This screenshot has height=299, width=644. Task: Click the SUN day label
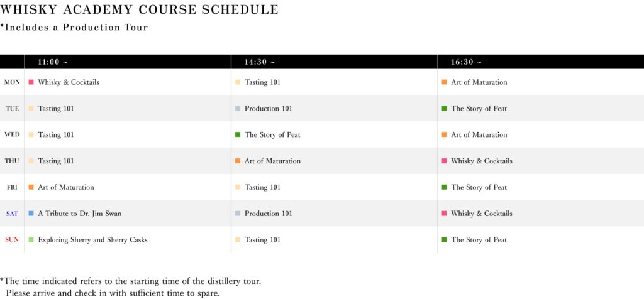point(12,240)
